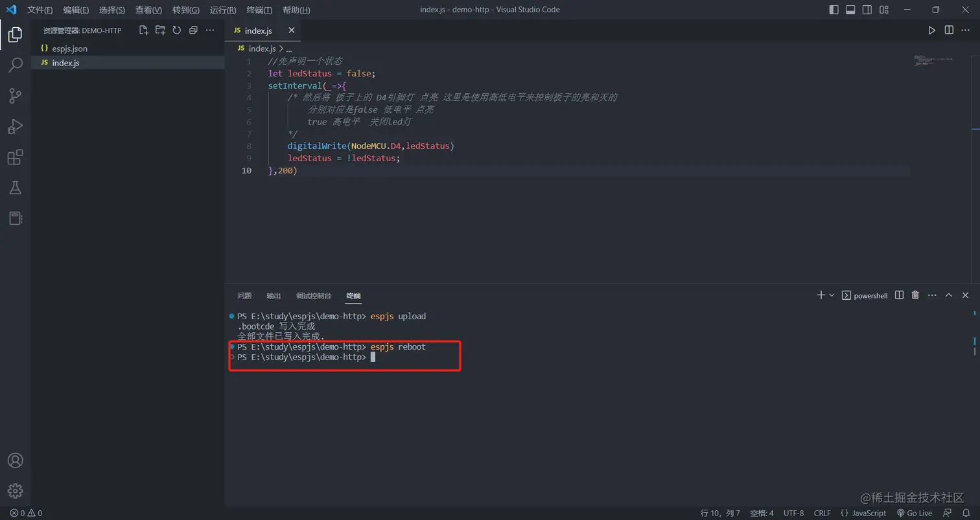This screenshot has width=980, height=520.
Task: Split the editor to the right
Action: pyautogui.click(x=949, y=30)
